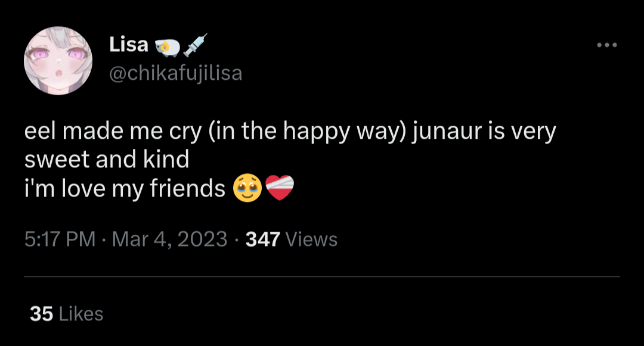Open Lisa's profile avatar picture
This screenshot has height=346, width=644.
pos(58,61)
